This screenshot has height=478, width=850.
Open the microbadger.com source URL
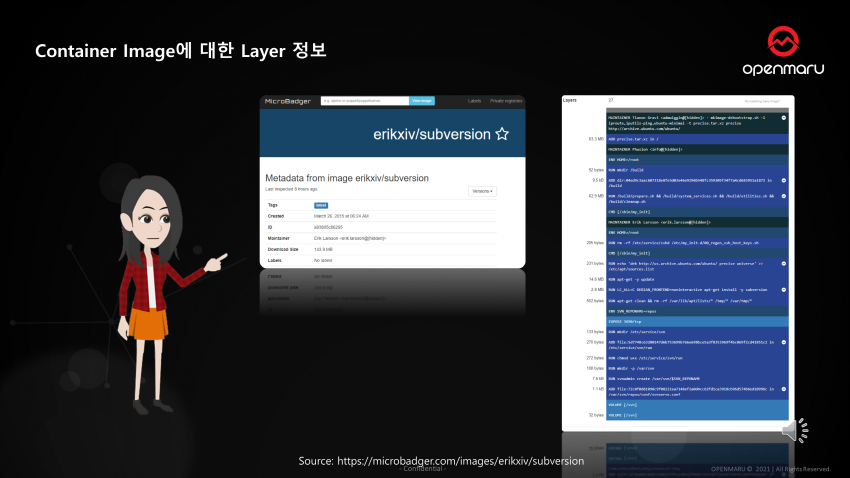click(x=460, y=461)
